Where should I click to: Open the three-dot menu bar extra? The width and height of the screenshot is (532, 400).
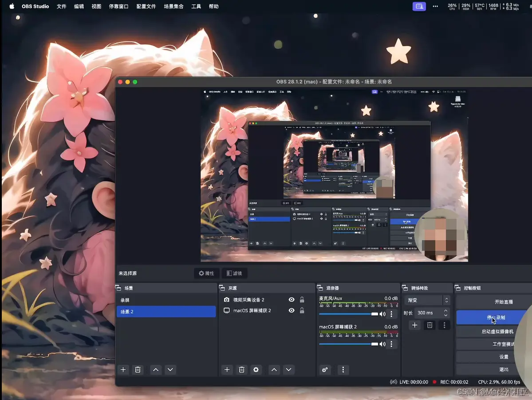click(x=435, y=6)
